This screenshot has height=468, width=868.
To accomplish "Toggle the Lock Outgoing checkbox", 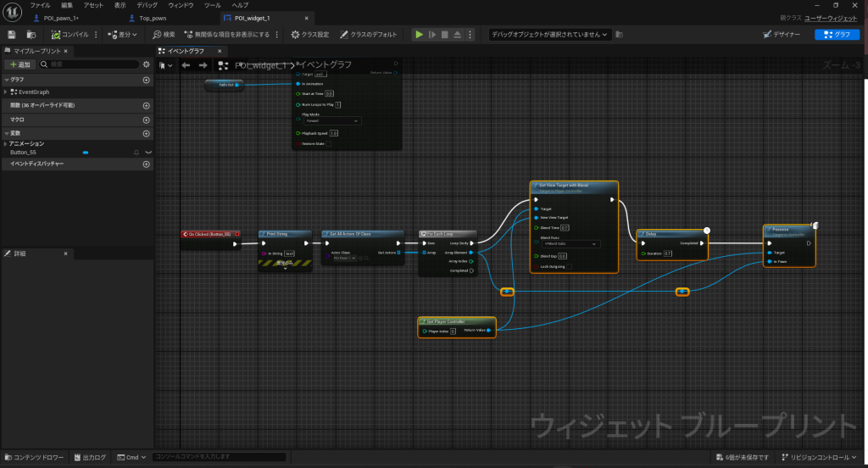I will coord(567,266).
